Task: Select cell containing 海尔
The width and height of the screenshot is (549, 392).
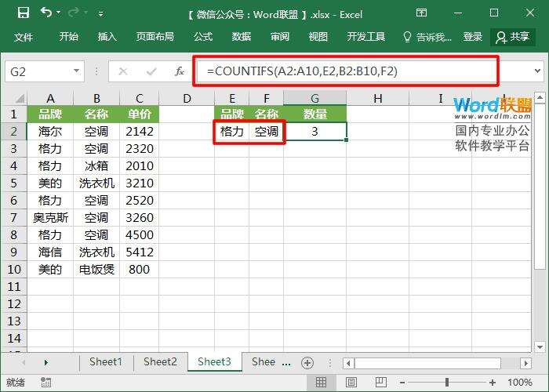Action: pyautogui.click(x=50, y=132)
